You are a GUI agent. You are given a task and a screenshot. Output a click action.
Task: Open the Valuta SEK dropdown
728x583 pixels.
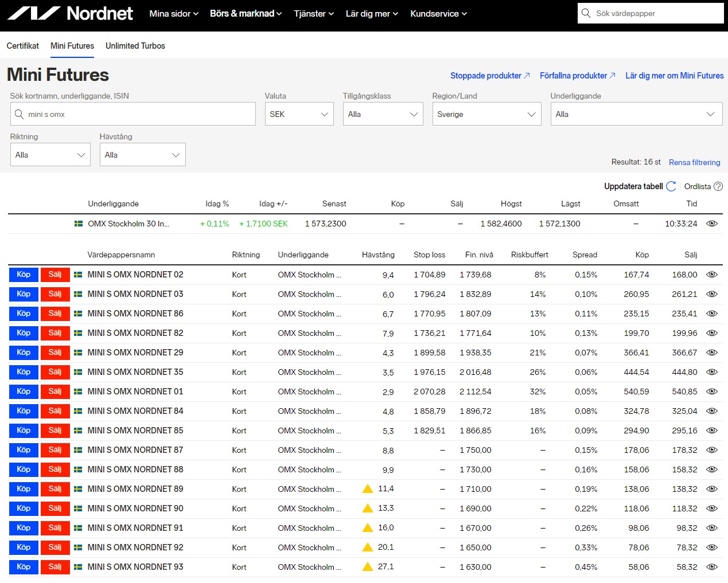point(299,114)
